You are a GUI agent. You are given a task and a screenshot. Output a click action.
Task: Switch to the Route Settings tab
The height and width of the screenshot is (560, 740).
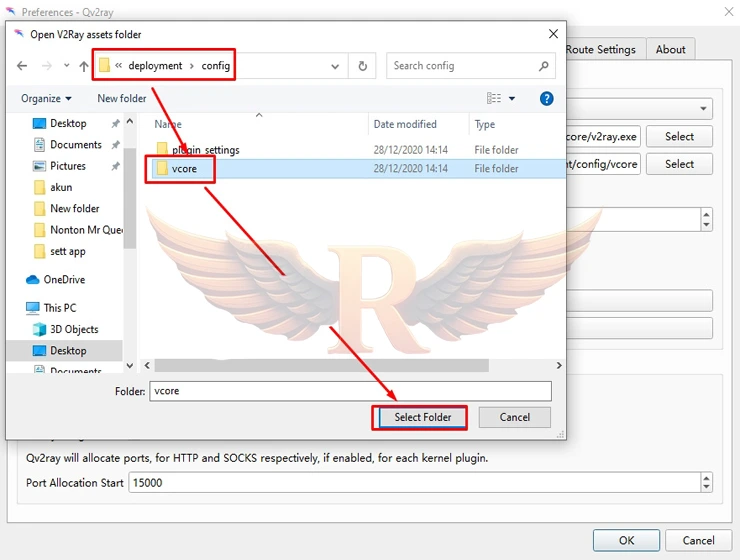click(x=600, y=49)
